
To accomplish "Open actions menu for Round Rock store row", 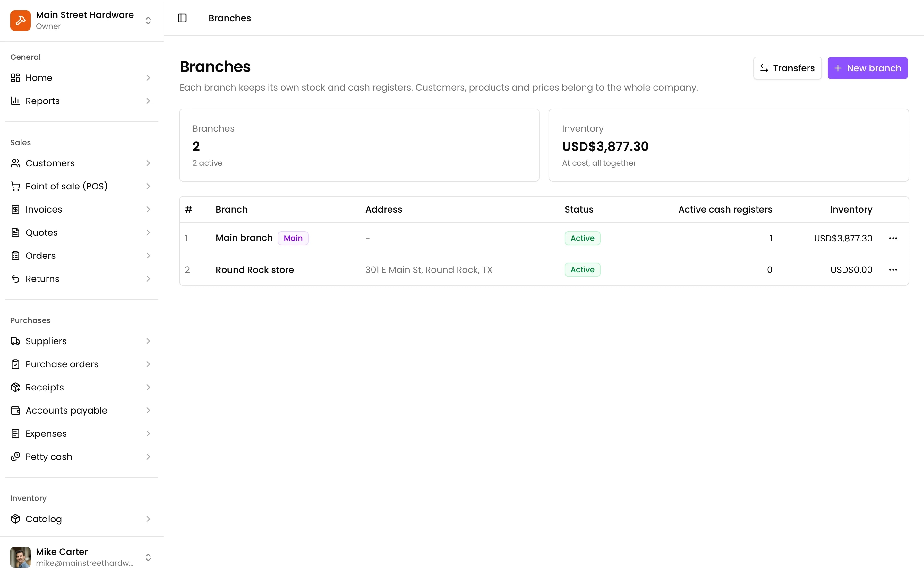I will (893, 270).
